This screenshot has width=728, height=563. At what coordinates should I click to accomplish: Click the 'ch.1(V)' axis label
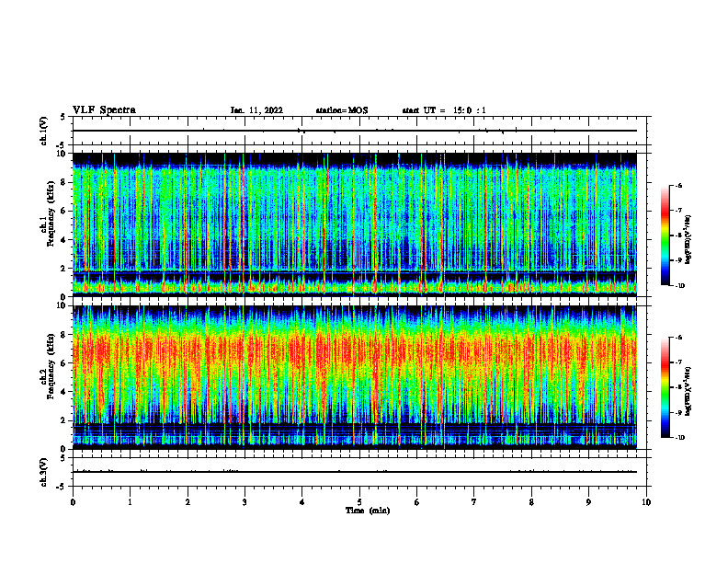pos(43,131)
